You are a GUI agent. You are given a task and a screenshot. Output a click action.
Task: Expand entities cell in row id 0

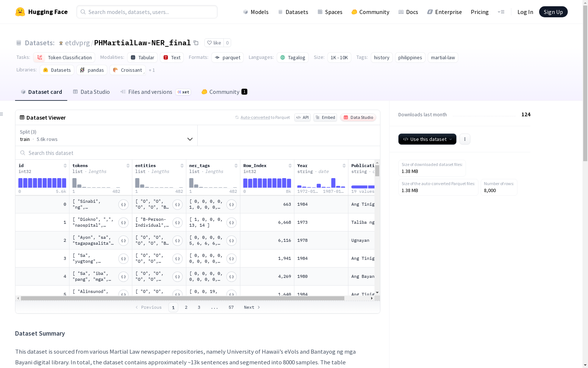[178, 205]
